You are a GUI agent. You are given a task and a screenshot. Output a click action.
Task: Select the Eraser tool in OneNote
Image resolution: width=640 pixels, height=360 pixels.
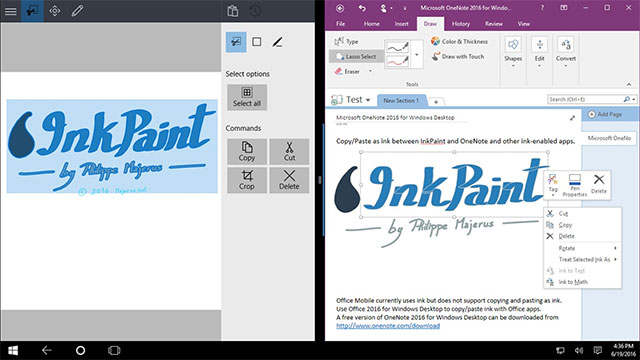pos(347,71)
